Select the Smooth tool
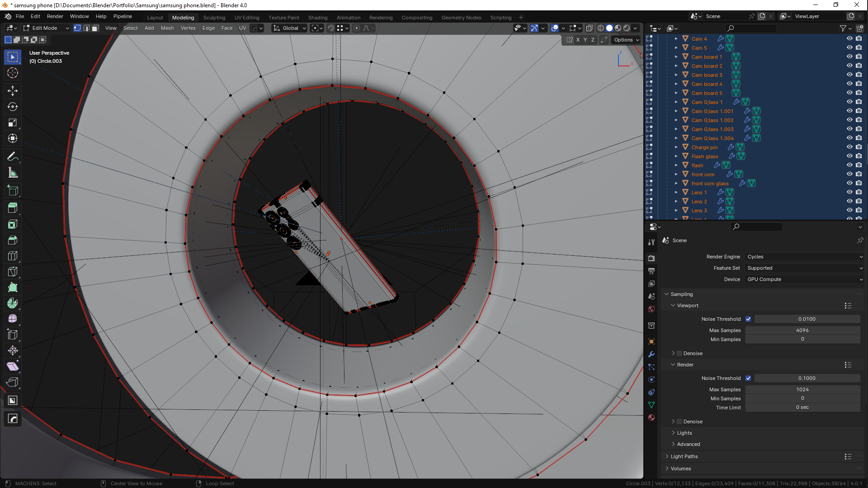The image size is (868, 488). [x=13, y=319]
